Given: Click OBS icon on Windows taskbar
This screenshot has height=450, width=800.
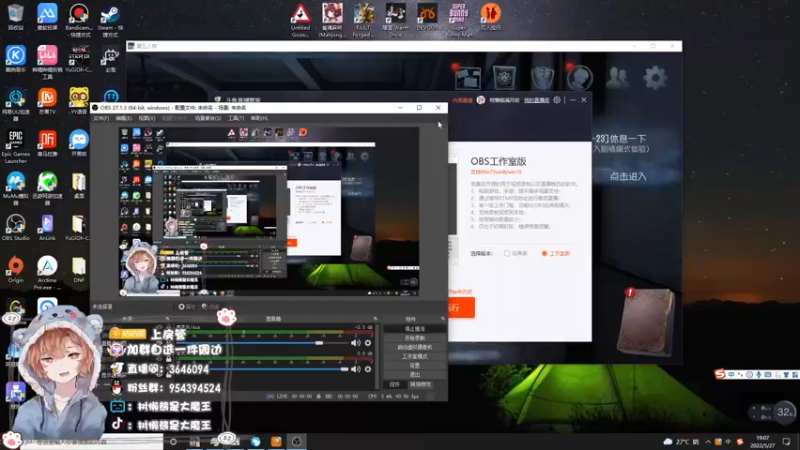Looking at the screenshot, I should (x=296, y=441).
